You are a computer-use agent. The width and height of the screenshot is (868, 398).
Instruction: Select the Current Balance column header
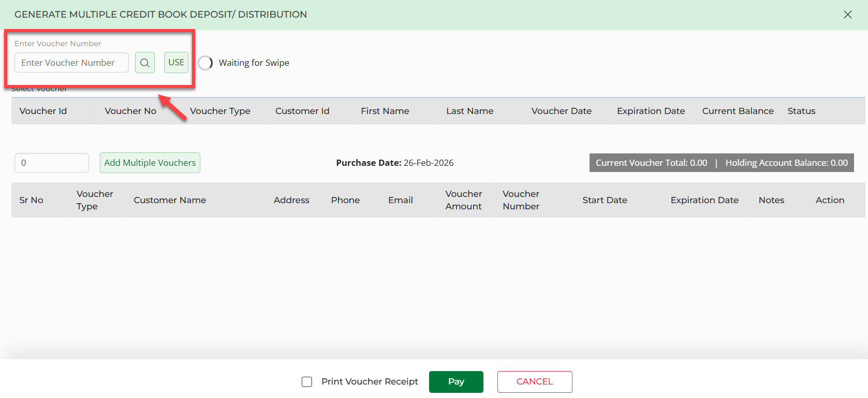tap(738, 111)
